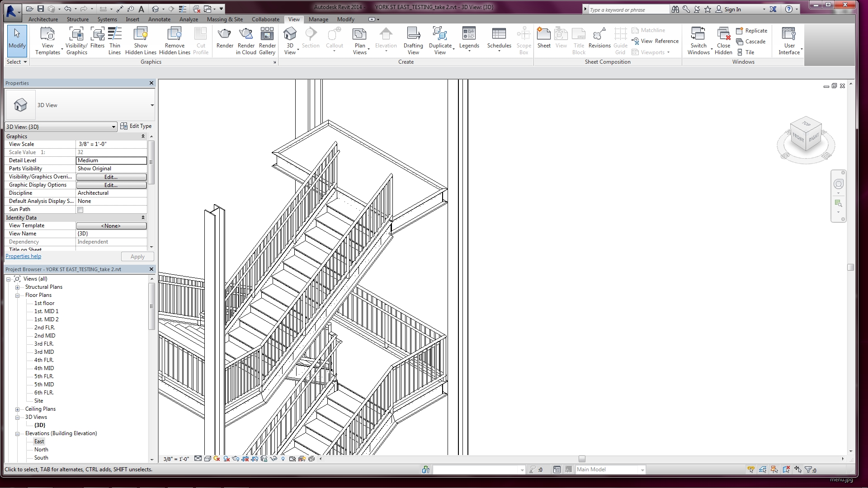Create a new Sheet
This screenshot has width=868, height=488.
point(544,38)
